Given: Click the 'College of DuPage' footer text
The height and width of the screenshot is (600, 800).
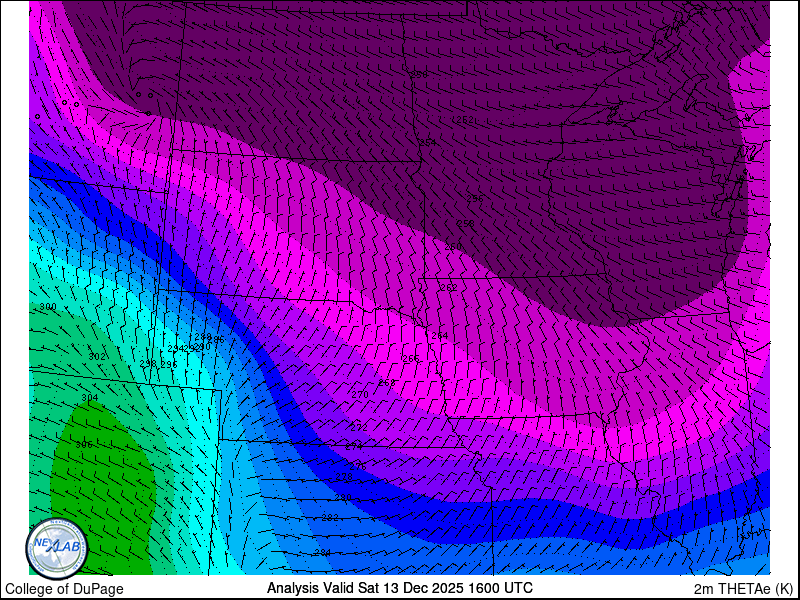Looking at the screenshot, I should click(64, 589).
